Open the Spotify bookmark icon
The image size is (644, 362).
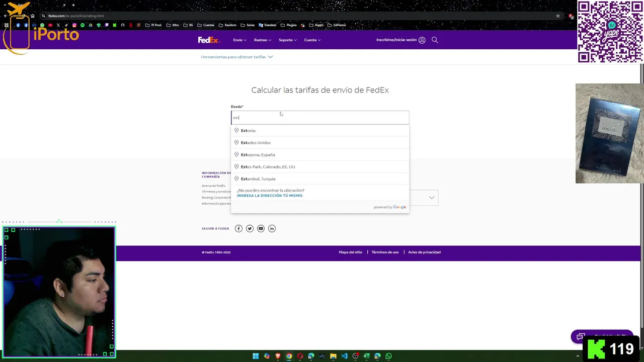coord(83,25)
